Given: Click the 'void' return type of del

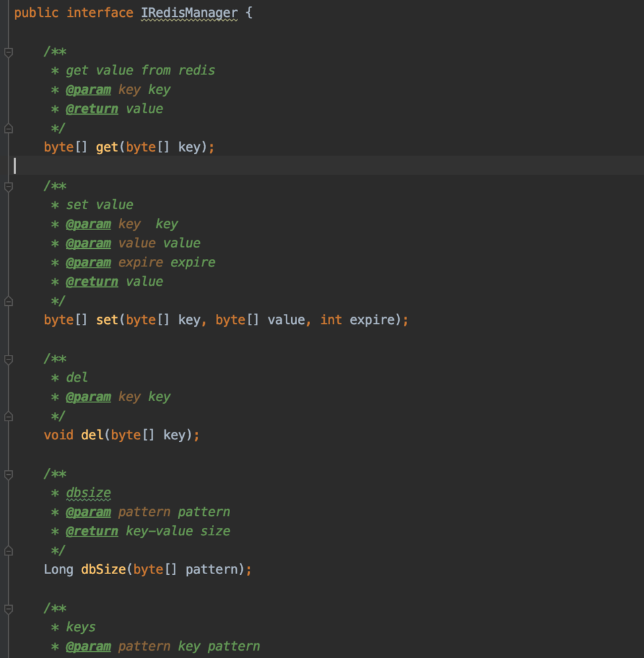Looking at the screenshot, I should pyautogui.click(x=58, y=435).
